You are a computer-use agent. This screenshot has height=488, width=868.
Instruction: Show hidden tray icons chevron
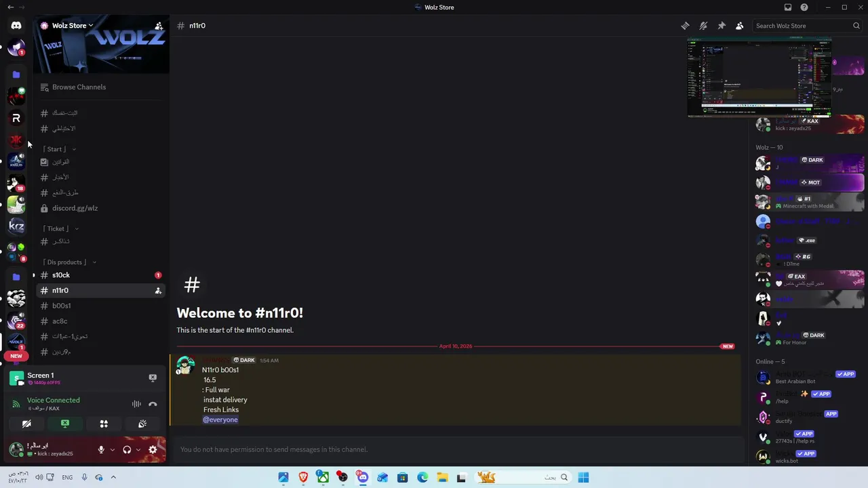pos(113,477)
